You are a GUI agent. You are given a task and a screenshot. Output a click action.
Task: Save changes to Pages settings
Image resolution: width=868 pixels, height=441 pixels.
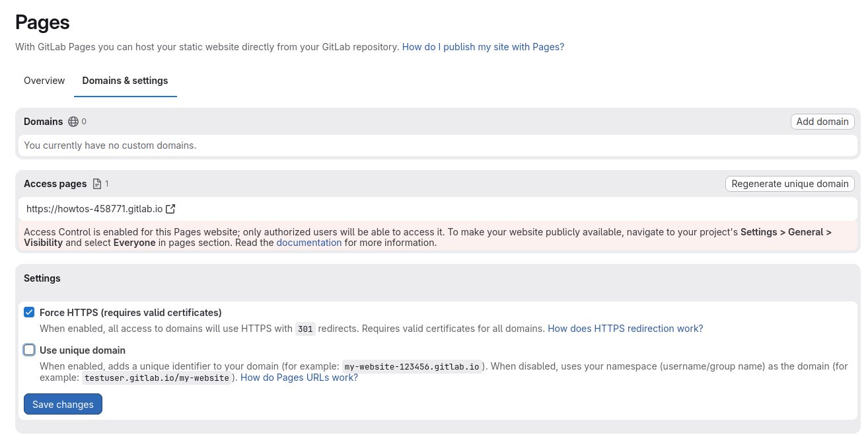pyautogui.click(x=63, y=405)
